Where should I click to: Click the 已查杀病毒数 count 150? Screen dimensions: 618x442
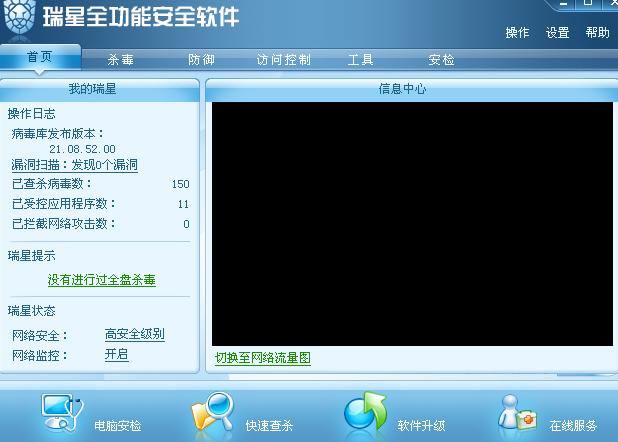pos(181,184)
